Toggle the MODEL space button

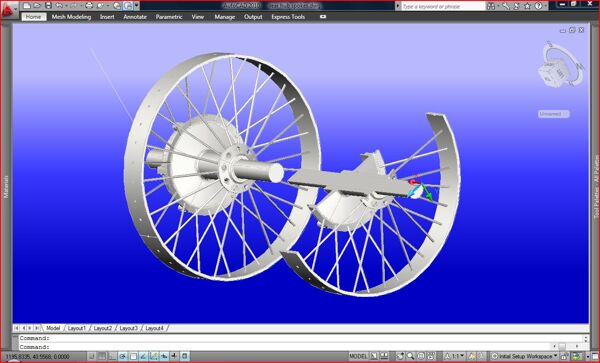(x=358, y=356)
